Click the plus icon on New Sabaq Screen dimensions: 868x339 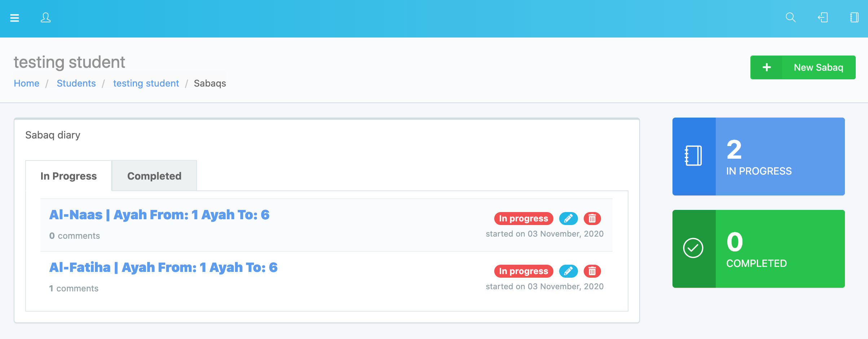coord(767,67)
